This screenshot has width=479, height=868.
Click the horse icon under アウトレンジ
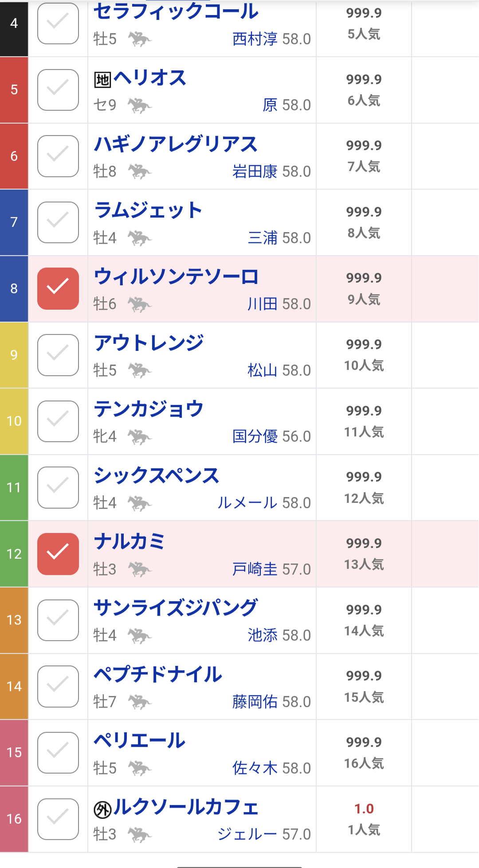click(x=140, y=370)
